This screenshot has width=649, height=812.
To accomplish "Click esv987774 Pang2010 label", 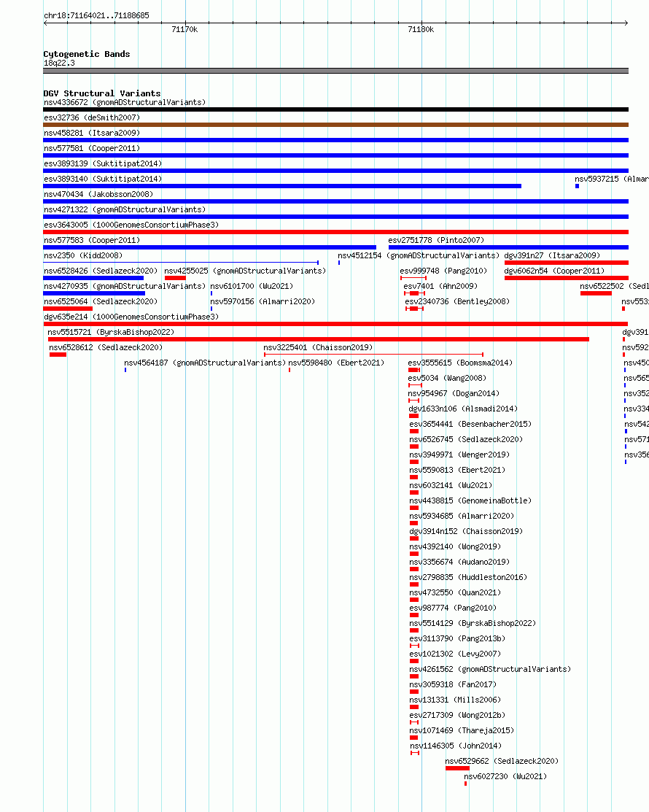I will pyautogui.click(x=453, y=608).
